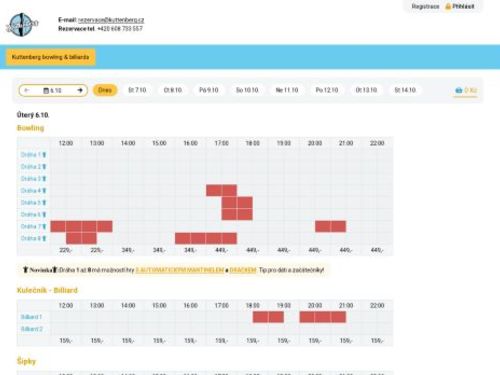Viewport: 500px width, 375px height.
Task: Select the Dráha 6 lane label
Action: [30, 214]
